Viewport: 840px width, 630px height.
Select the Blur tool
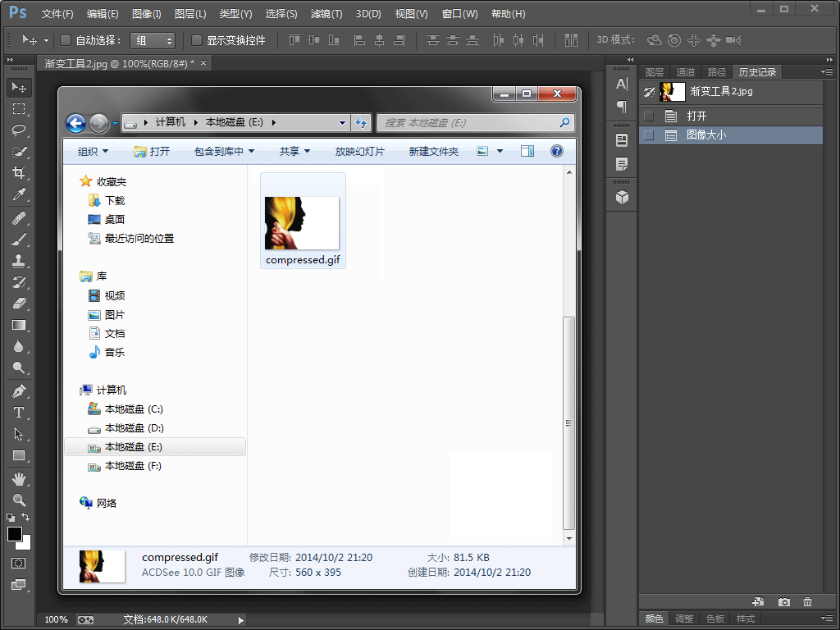[19, 346]
